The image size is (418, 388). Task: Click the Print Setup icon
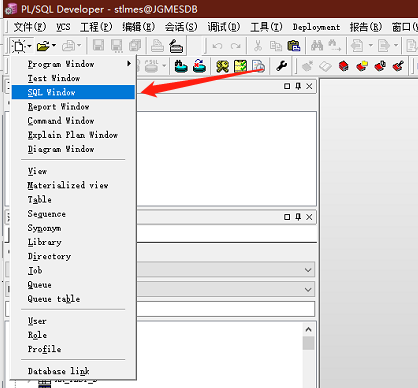tap(176, 46)
